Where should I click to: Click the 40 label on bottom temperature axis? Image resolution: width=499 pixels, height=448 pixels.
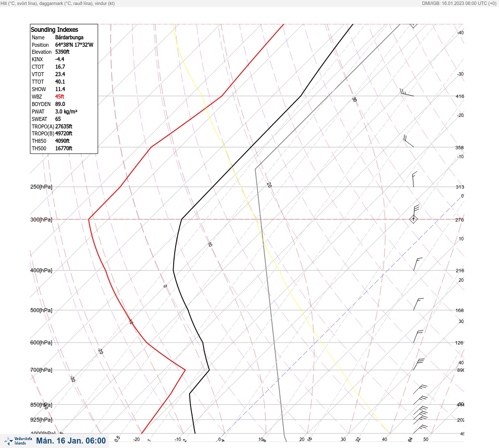(385, 440)
